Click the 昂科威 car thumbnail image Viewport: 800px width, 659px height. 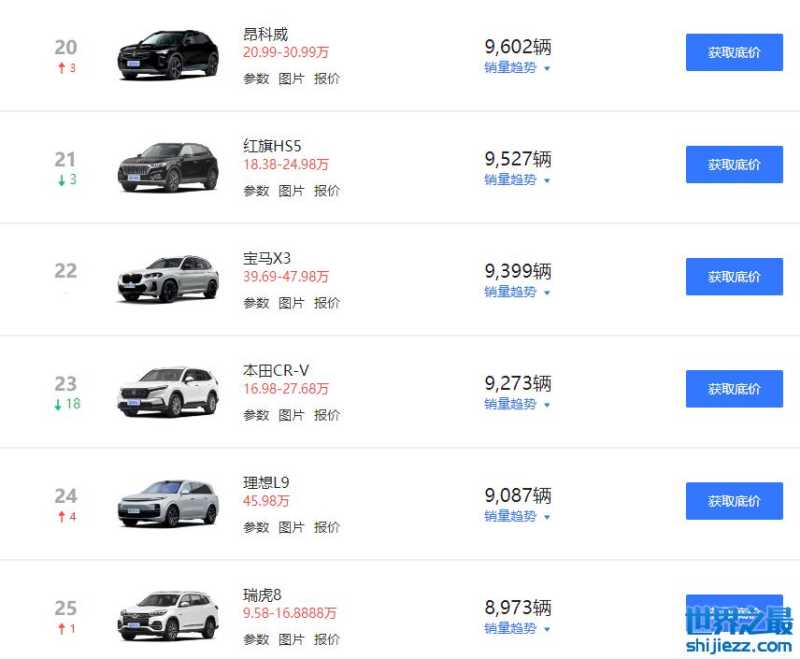[167, 54]
